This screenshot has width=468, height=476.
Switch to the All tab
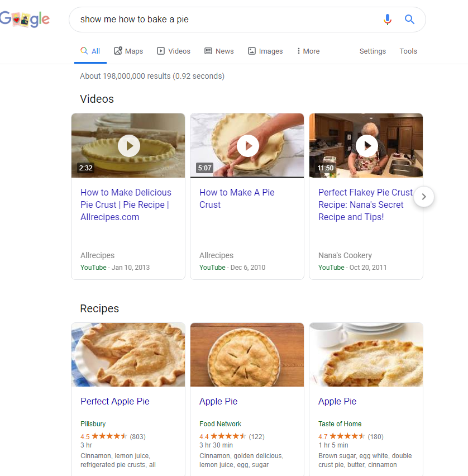pos(90,51)
